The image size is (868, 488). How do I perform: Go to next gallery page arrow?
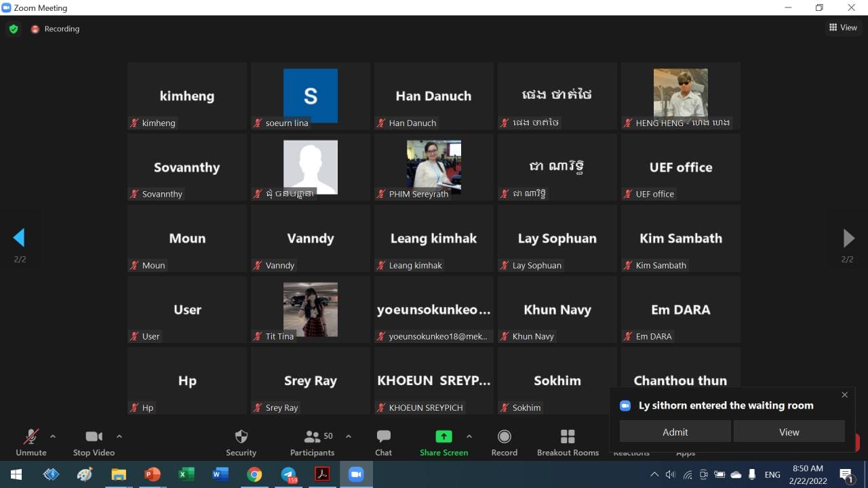pos(848,238)
